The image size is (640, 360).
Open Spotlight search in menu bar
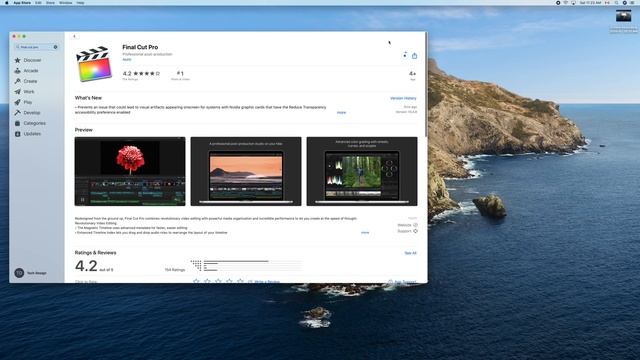(616, 2)
